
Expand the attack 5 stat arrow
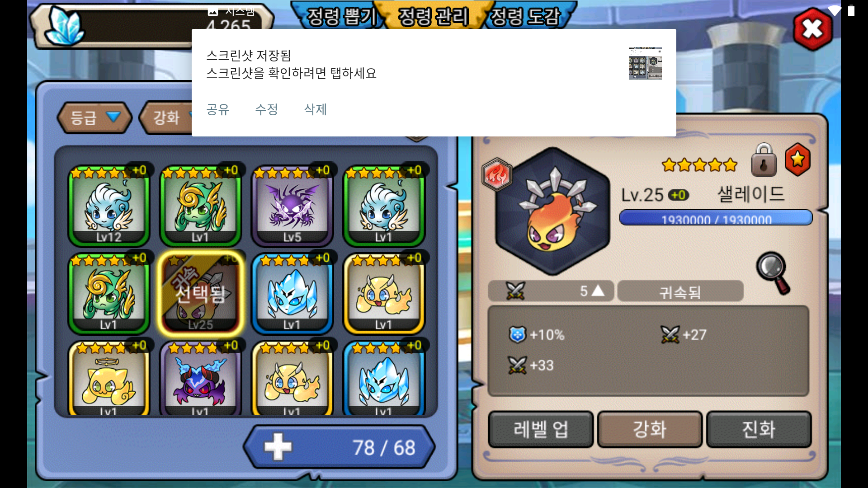(598, 291)
